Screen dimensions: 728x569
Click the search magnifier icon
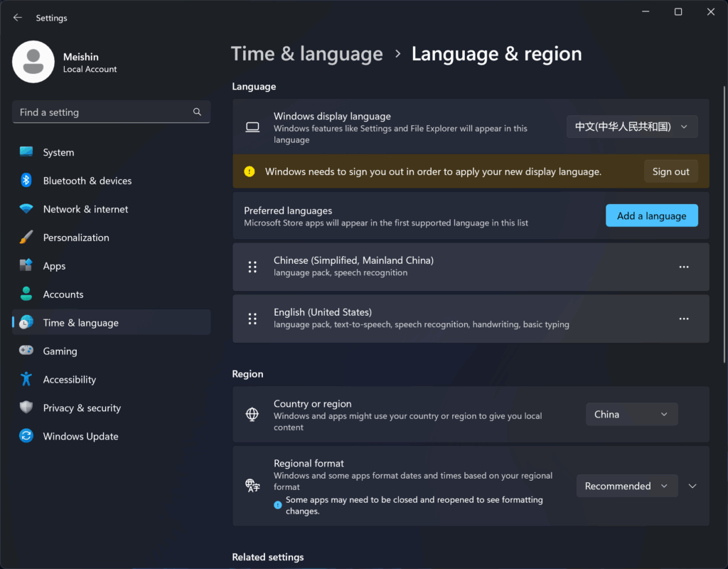tap(197, 112)
